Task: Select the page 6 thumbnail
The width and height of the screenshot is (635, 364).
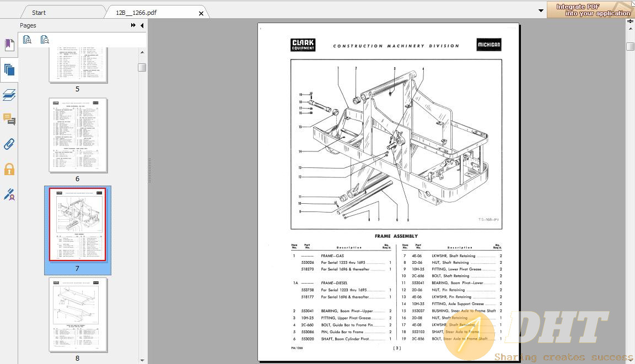Action: click(x=78, y=135)
